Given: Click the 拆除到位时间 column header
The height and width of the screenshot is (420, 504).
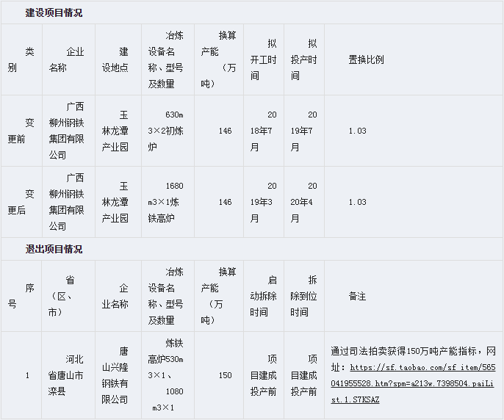Looking at the screenshot, I should coord(303,296).
